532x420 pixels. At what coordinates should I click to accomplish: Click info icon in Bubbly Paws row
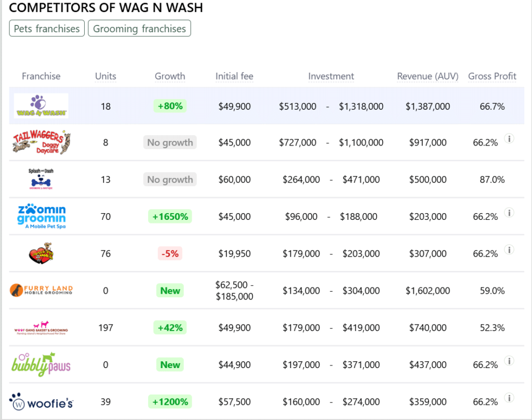point(509,361)
